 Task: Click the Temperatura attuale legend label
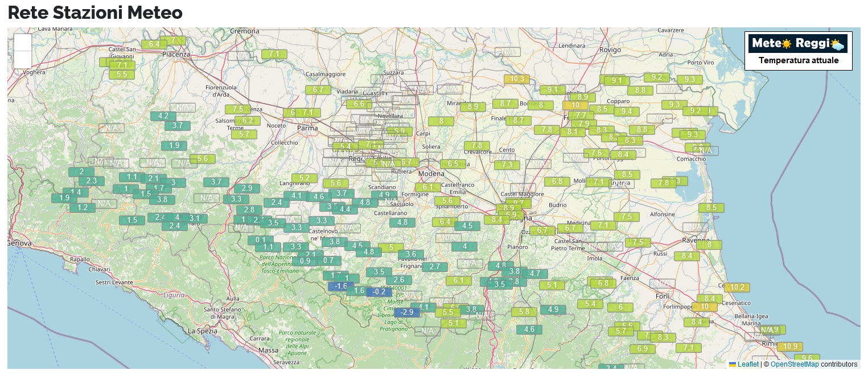tap(798, 60)
